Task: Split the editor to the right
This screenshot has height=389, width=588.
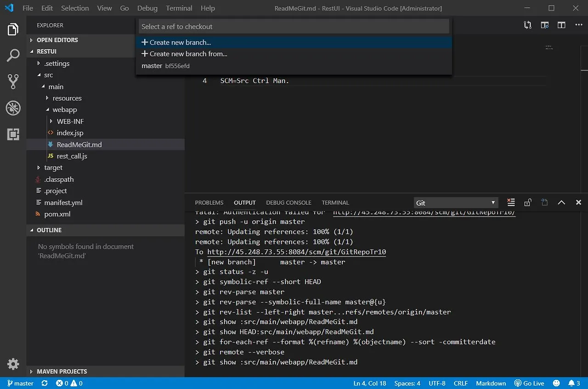Action: point(561,25)
